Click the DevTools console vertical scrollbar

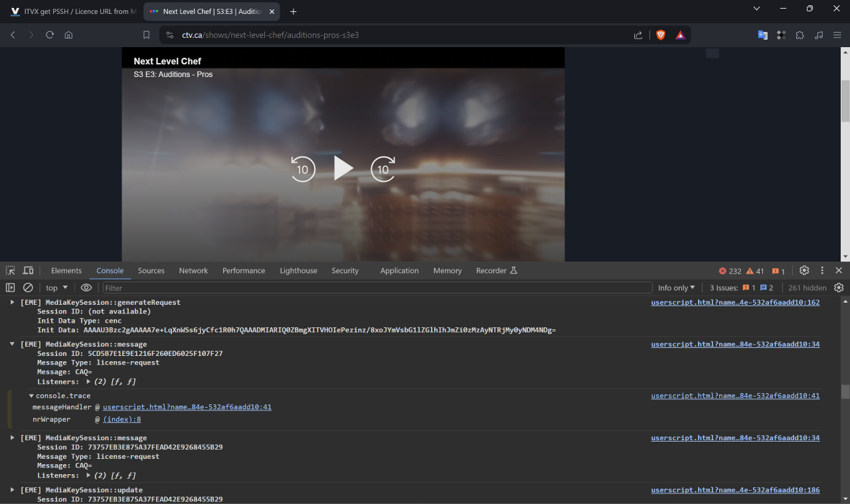pyautogui.click(x=845, y=392)
